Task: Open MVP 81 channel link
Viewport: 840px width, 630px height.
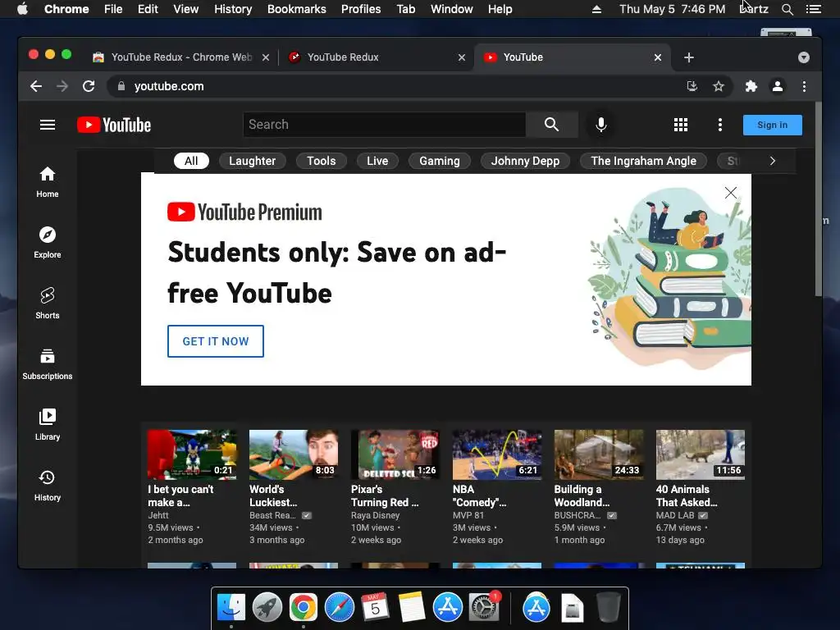Action: [468, 515]
